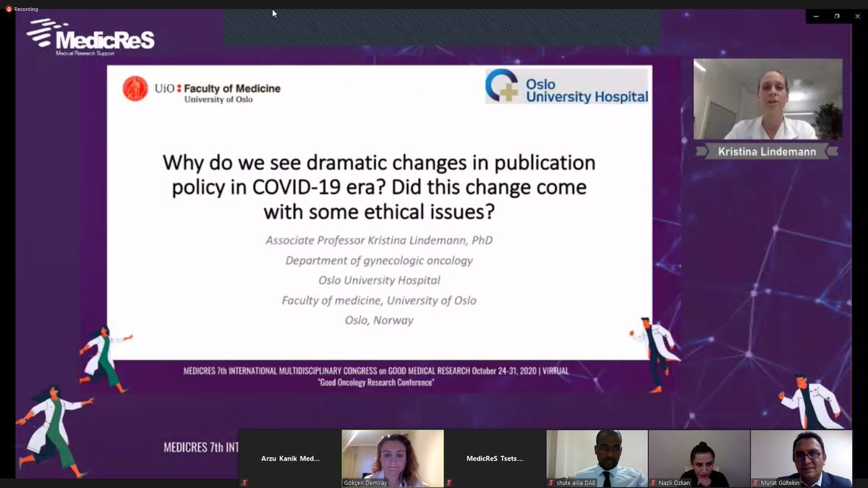
Task: Click the muted microphone icon on Arzu Kanik's tile
Action: (244, 482)
